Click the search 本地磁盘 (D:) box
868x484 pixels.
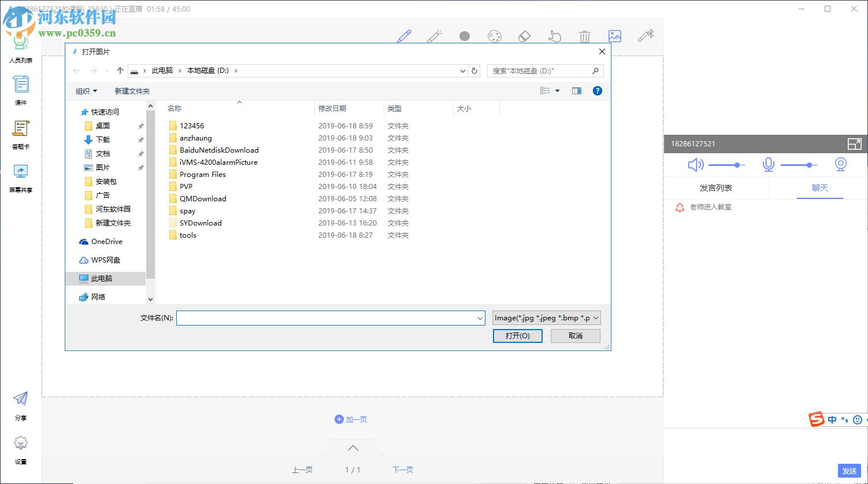click(546, 71)
